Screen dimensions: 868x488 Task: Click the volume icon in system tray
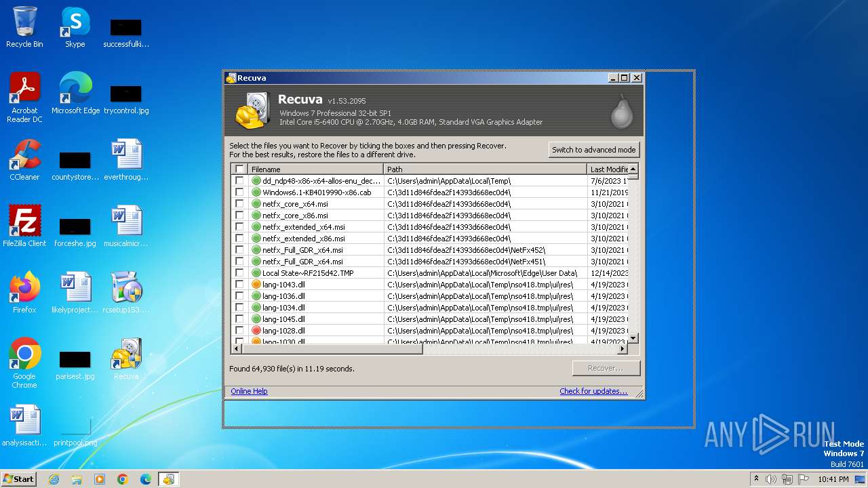[x=771, y=479]
